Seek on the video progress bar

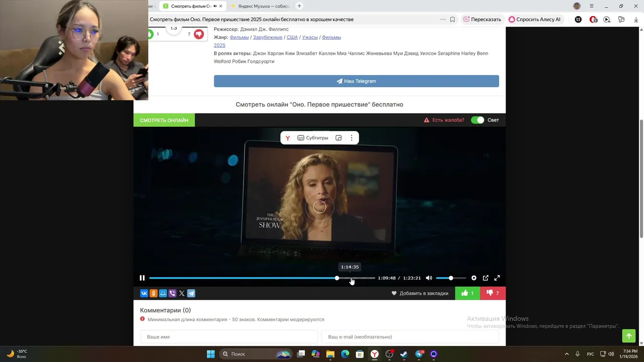[262, 278]
